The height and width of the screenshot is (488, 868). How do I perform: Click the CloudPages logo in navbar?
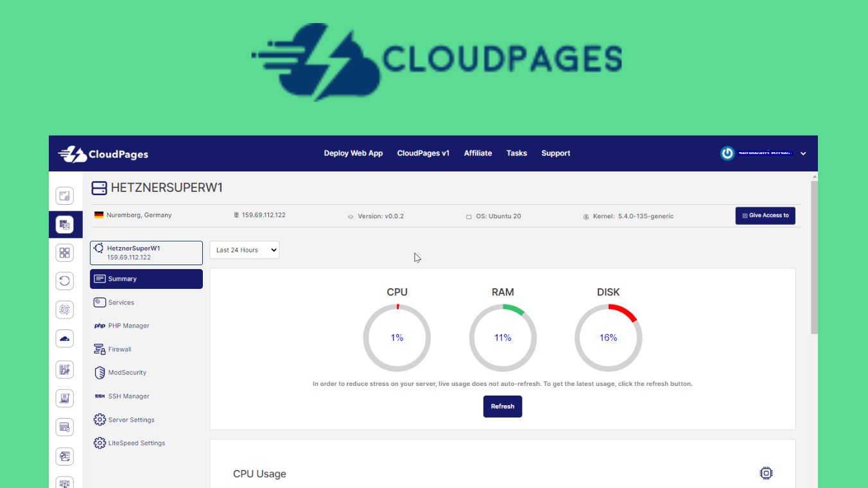(103, 154)
